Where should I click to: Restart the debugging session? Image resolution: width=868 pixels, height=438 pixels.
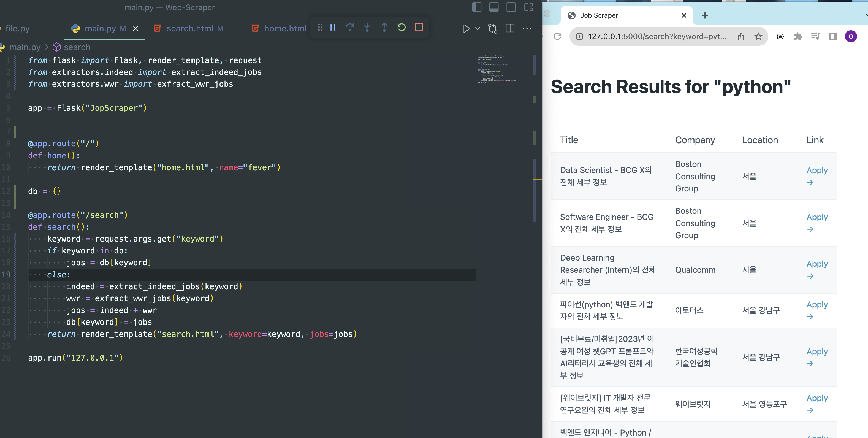click(401, 27)
